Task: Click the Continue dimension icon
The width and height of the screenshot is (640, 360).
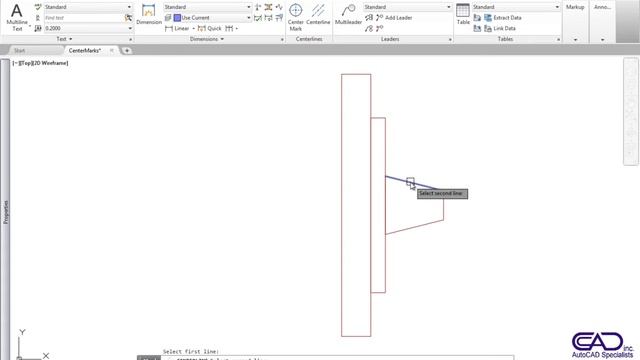Action: (x=229, y=28)
